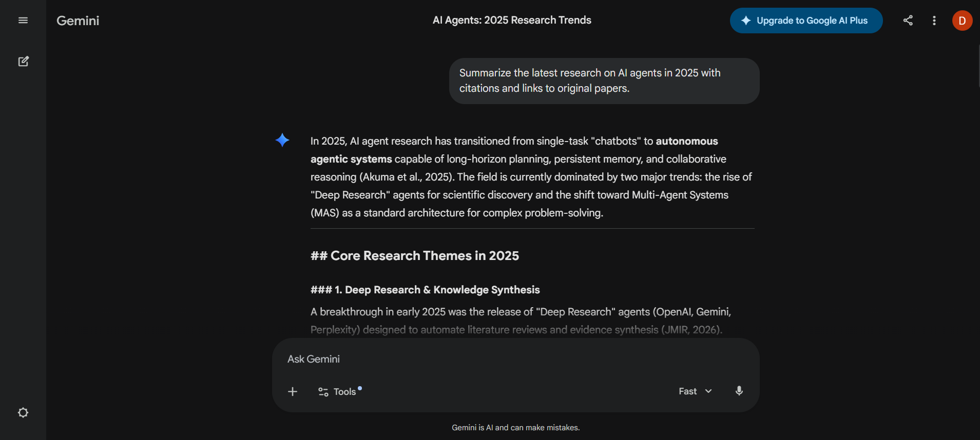Expand the Fast model selector dropdown
This screenshot has height=440, width=980.
click(695, 391)
